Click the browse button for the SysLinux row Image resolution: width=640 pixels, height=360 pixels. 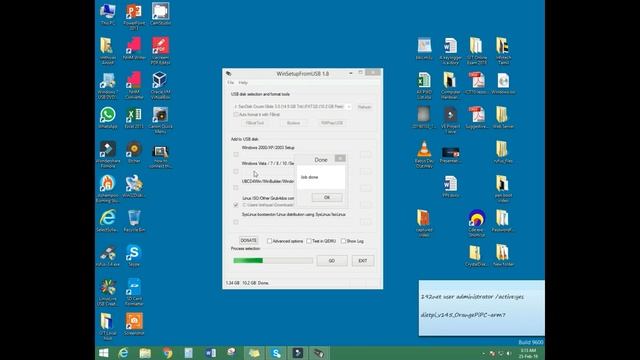tap(366, 222)
